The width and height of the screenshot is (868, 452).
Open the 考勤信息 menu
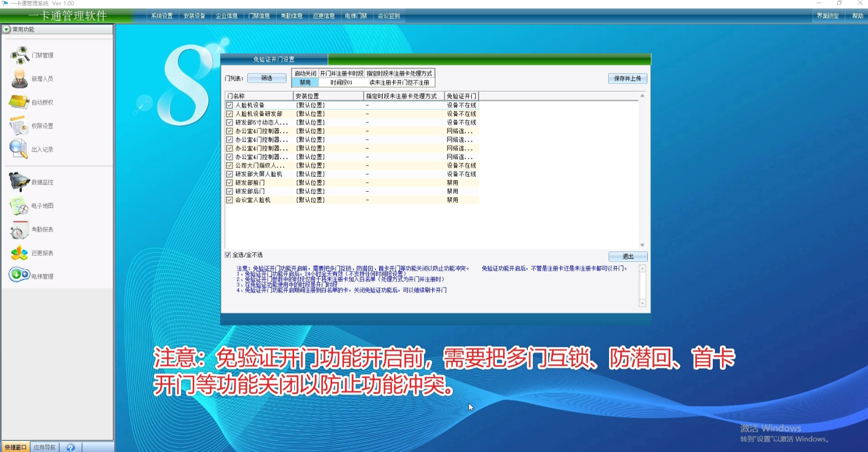[292, 16]
